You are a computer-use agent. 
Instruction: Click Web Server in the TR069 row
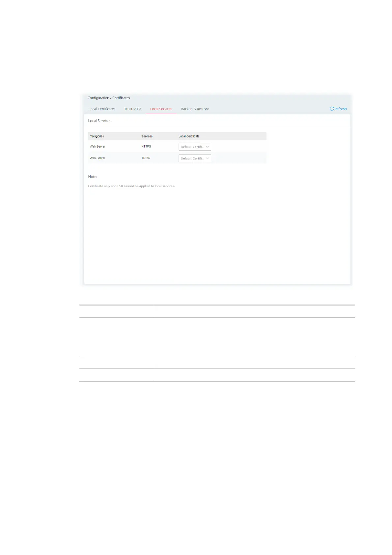(x=98, y=158)
